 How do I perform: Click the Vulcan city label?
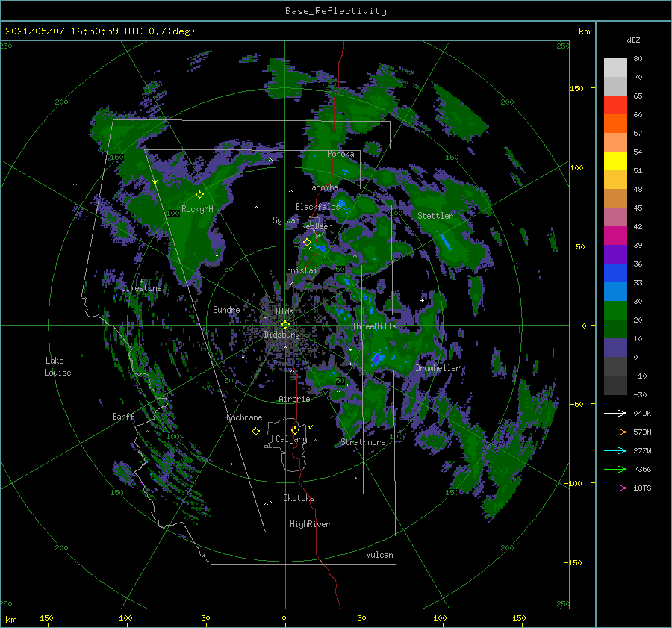380,555
